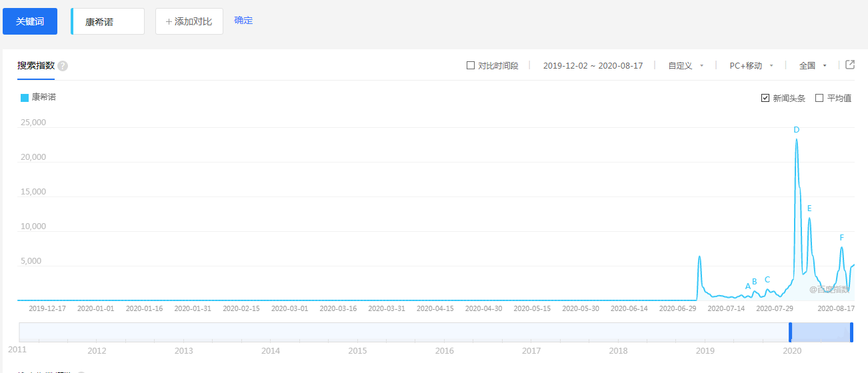Click the 康希诺 legend label text
Viewport: 868px width, 373px height.
(x=44, y=97)
